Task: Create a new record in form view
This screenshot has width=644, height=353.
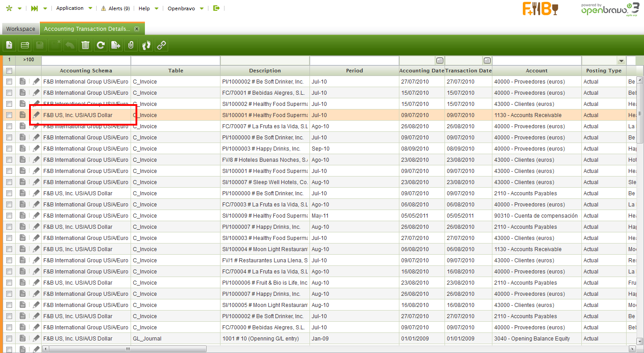Action: 9,45
